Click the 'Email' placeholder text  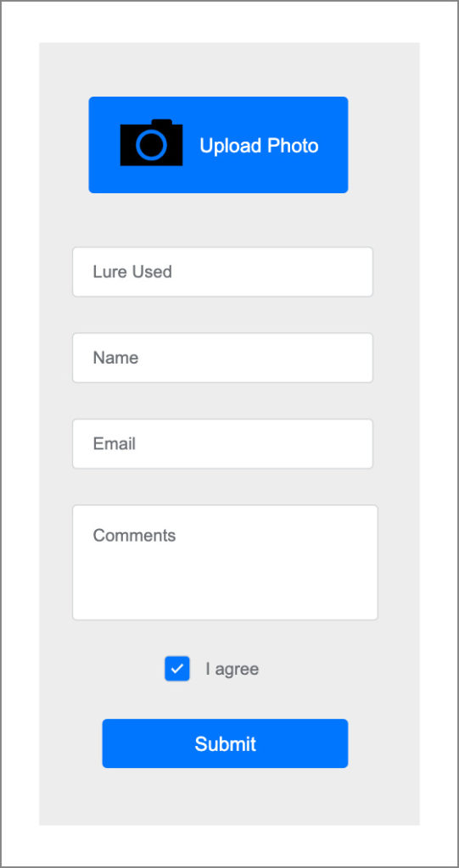pyautogui.click(x=115, y=444)
